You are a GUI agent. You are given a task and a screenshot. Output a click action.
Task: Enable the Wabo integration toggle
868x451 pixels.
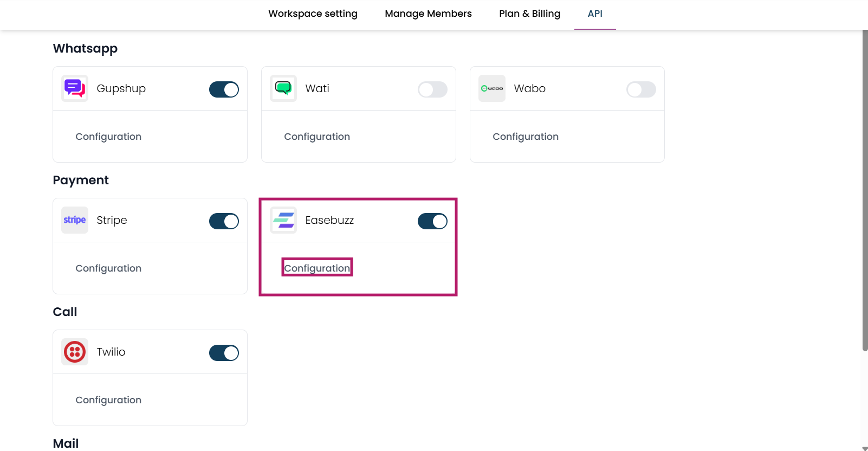pyautogui.click(x=641, y=89)
